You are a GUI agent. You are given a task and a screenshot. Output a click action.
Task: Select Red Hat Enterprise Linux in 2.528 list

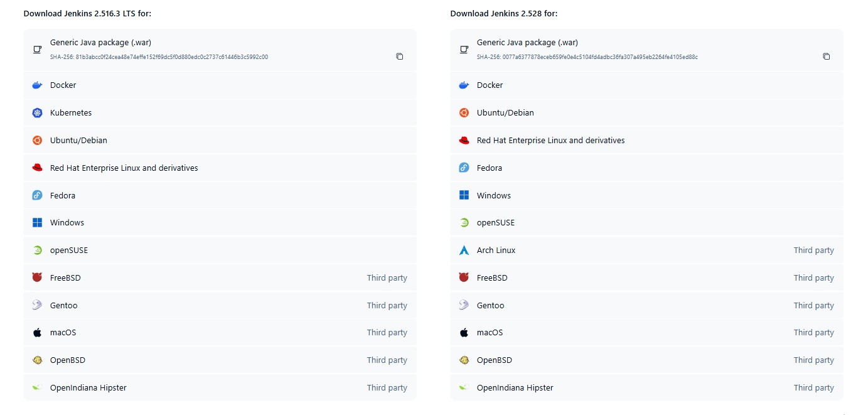click(550, 141)
